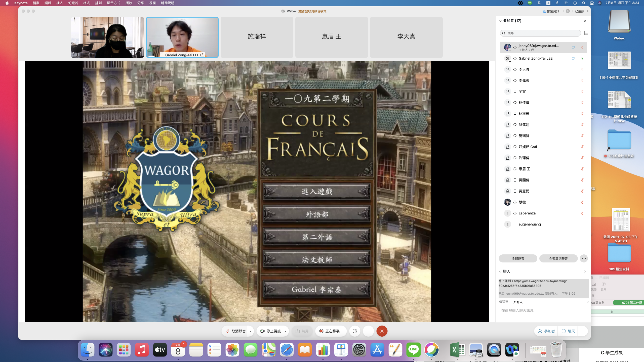Click Gabriel Zong-Tai LEE's video camera icon

[x=573, y=58]
